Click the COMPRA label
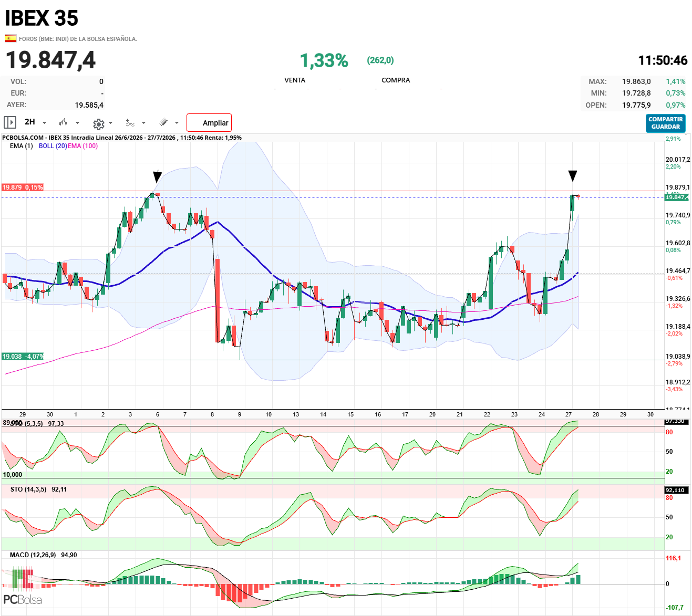 coord(396,80)
